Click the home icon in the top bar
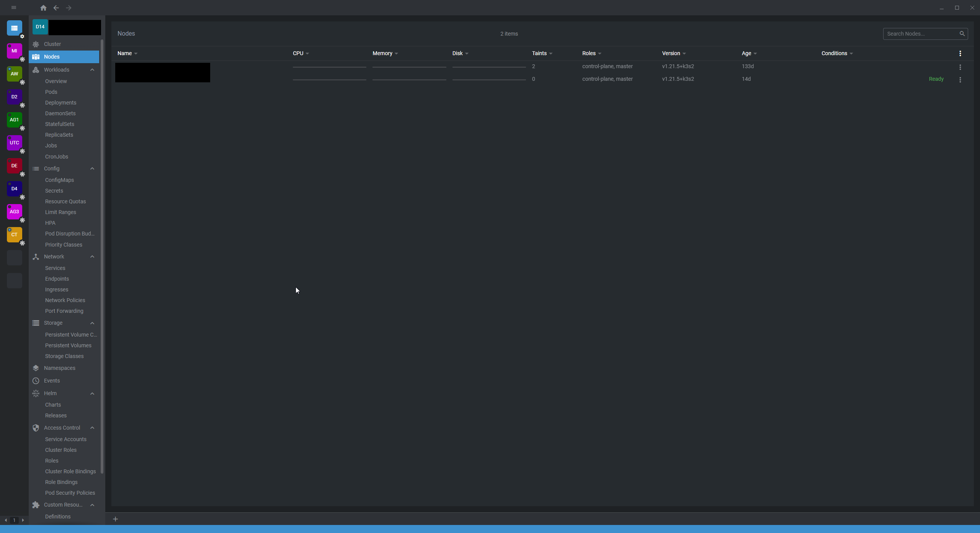Viewport: 980px width, 533px height. pos(43,8)
